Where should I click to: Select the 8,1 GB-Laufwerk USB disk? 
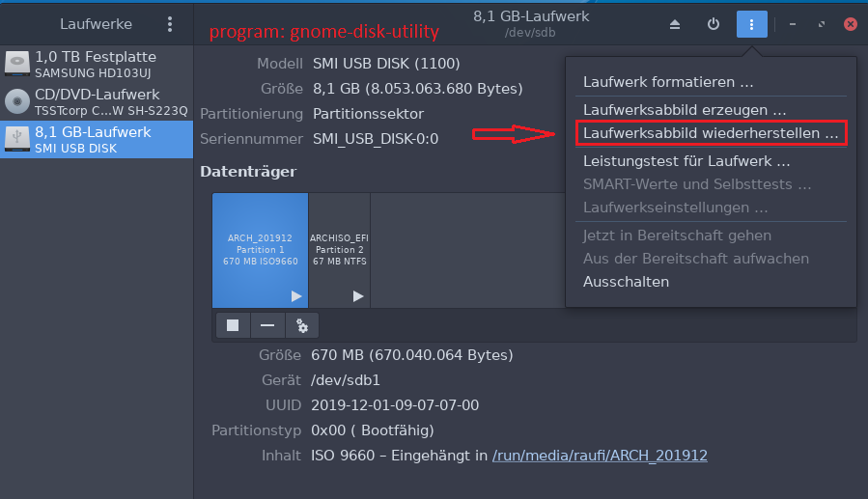97,139
